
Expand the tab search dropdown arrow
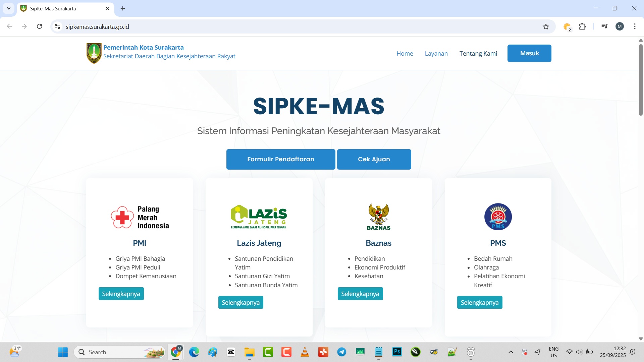(9, 8)
